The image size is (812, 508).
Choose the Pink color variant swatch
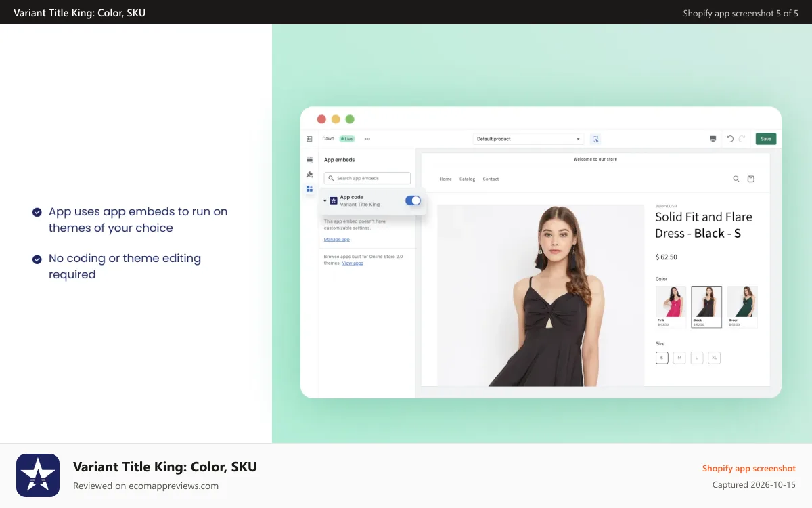coord(671,307)
